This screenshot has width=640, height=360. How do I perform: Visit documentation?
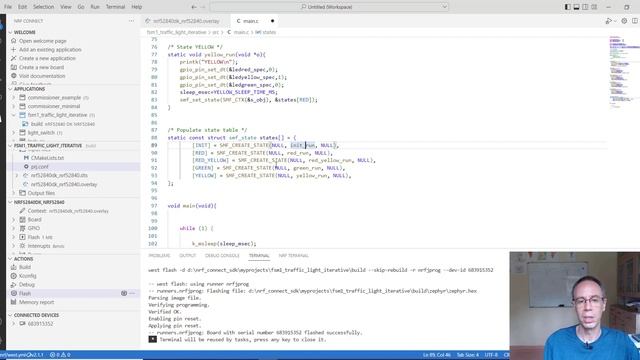point(42,76)
